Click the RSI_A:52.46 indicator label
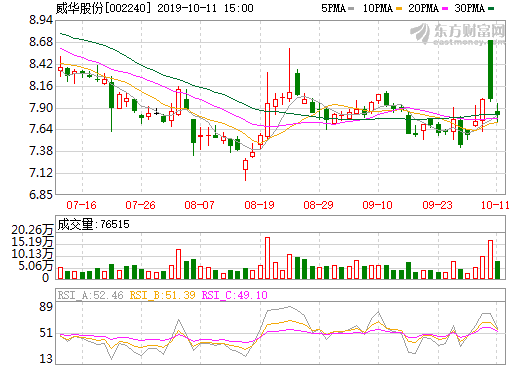This screenshot has height=365, width=520. 90,295
